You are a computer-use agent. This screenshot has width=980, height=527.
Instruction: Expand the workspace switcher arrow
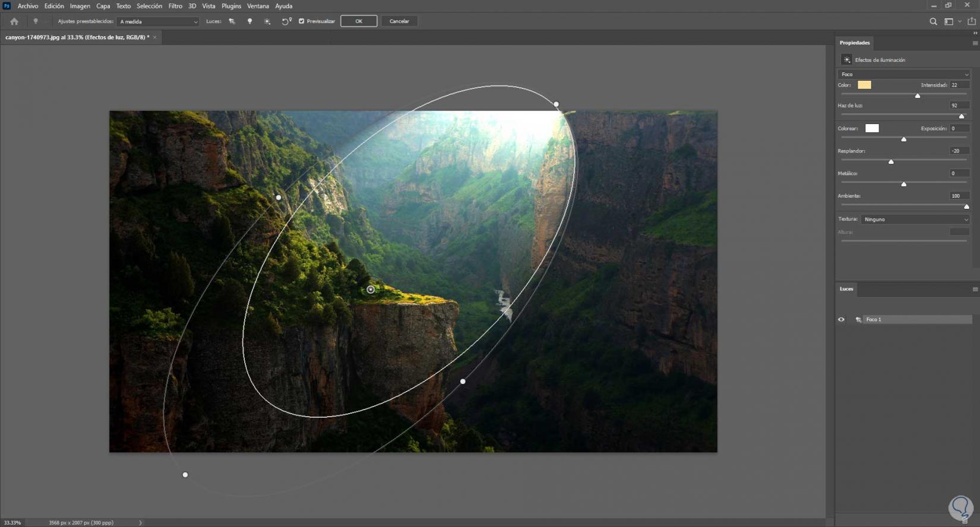[x=960, y=21]
